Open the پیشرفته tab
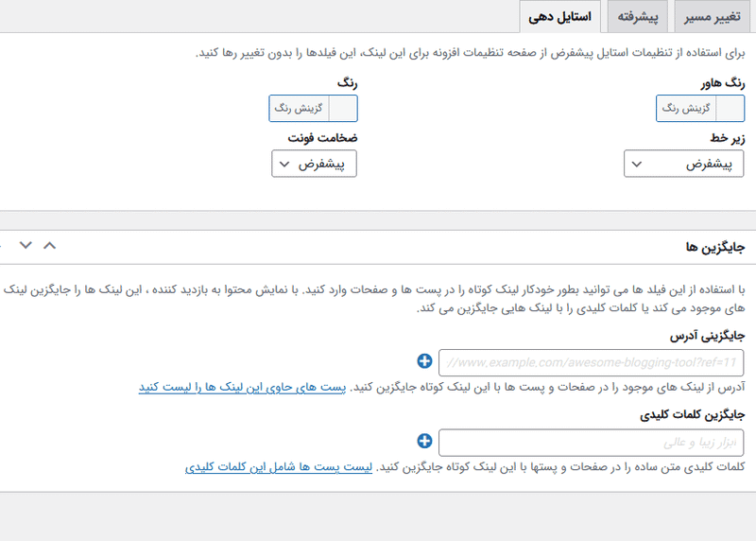Screen dimensions: 756x541 (637, 17)
